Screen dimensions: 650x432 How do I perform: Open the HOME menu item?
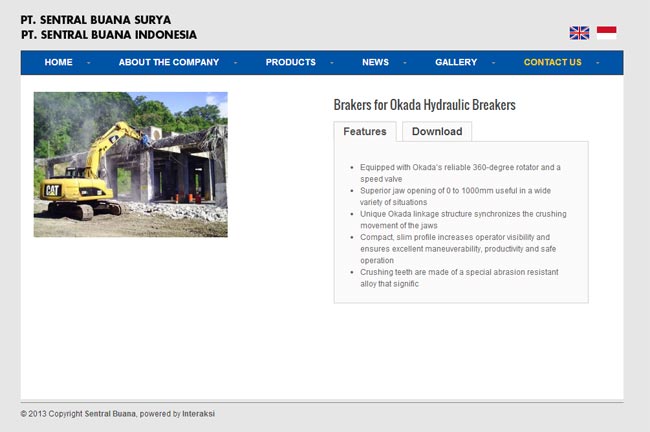[58, 62]
